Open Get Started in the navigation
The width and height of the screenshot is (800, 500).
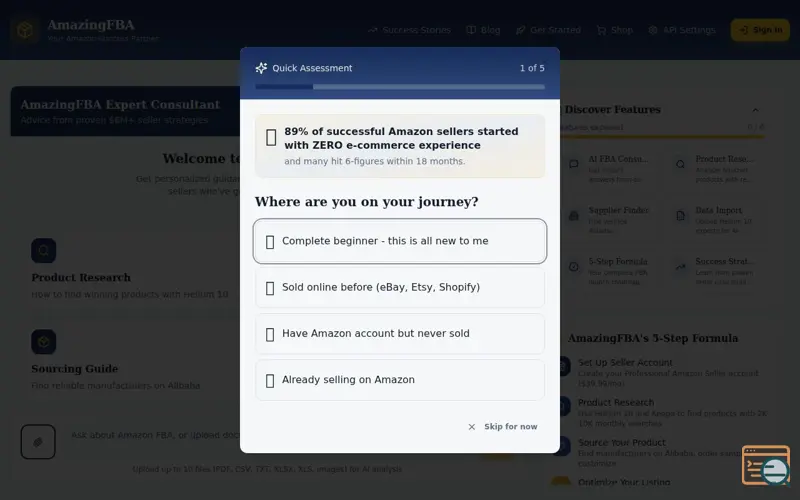tap(548, 30)
